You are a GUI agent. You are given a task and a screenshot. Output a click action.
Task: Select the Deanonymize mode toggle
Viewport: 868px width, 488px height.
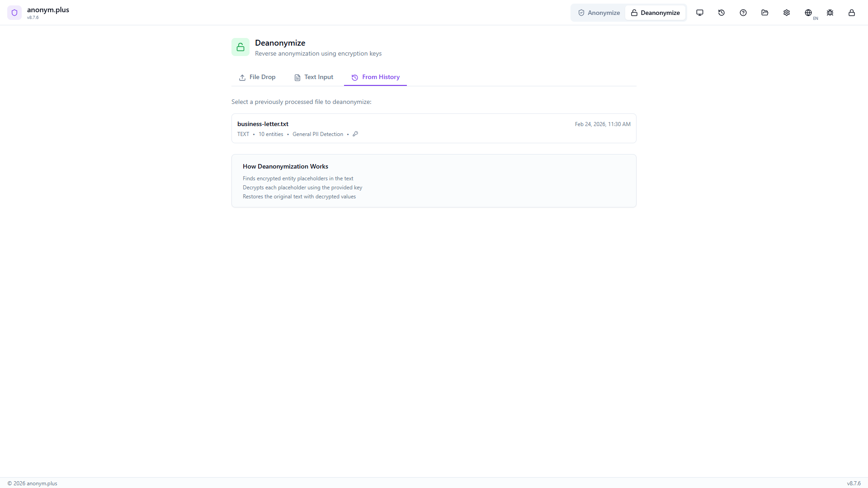point(655,13)
